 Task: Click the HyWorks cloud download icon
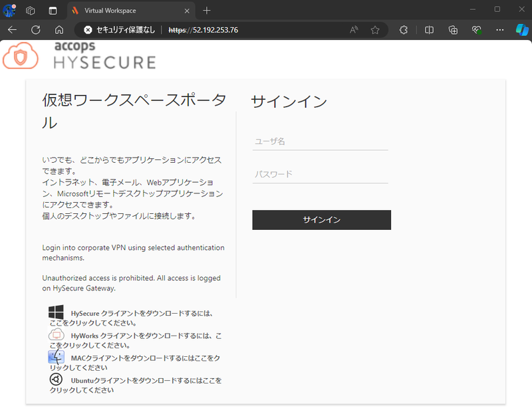[57, 334]
